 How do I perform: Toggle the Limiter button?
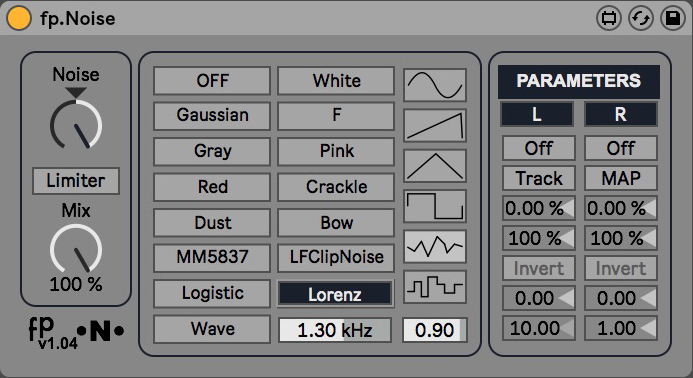pyautogui.click(x=76, y=180)
